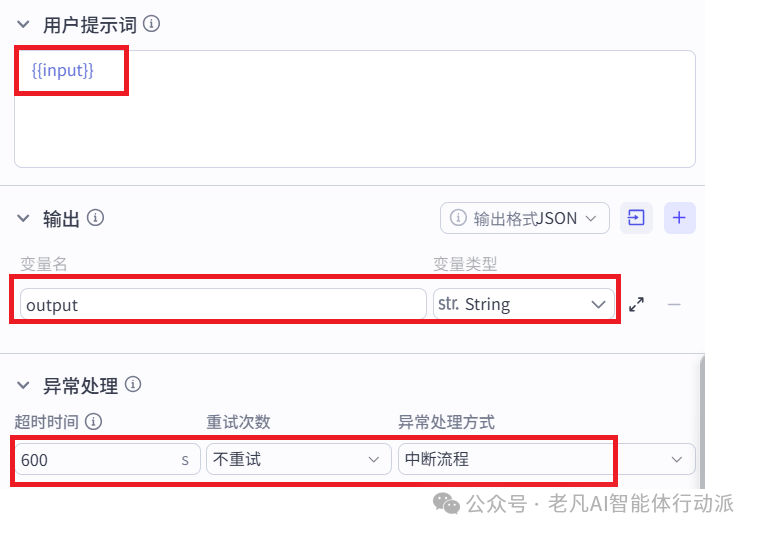Open the 不重试 retry count dropdown
The height and width of the screenshot is (534, 758).
pyautogui.click(x=298, y=459)
